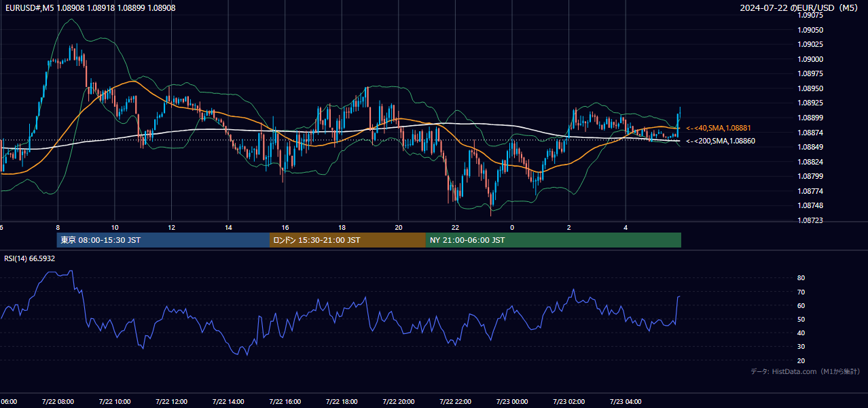
Task: Click the 7/23 02:00 date axis label
Action: 568,401
